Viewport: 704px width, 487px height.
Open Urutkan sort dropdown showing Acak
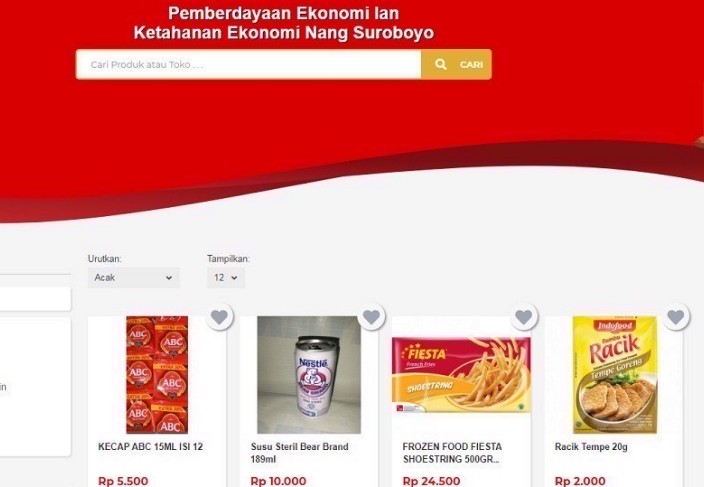click(134, 278)
